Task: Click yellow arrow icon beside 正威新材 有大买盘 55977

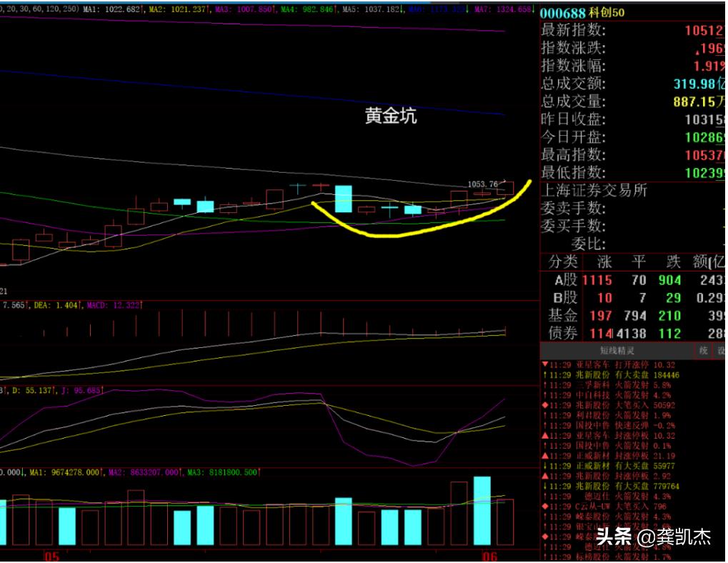Action: (544, 466)
